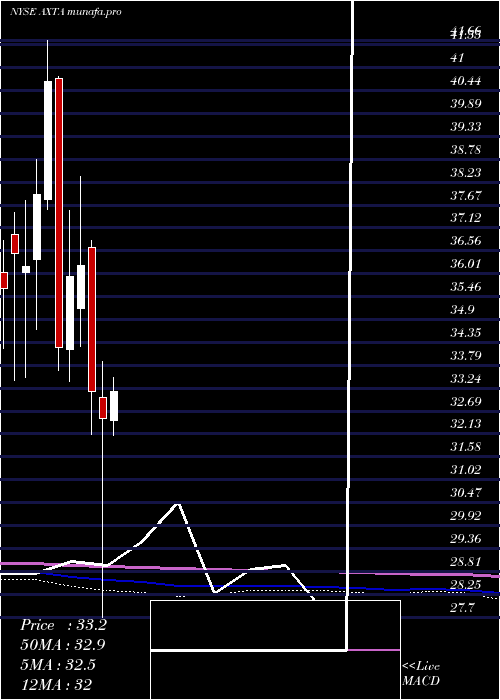Click the 31.02 price axis label
Viewport: 500px width, 700px height.
[x=466, y=470]
